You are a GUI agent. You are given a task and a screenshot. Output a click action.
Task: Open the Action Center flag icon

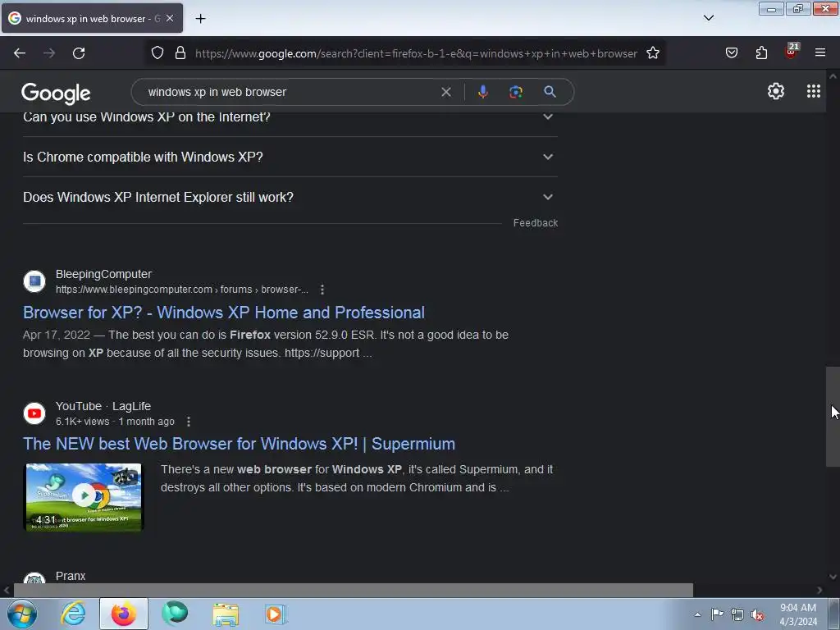pyautogui.click(x=717, y=614)
